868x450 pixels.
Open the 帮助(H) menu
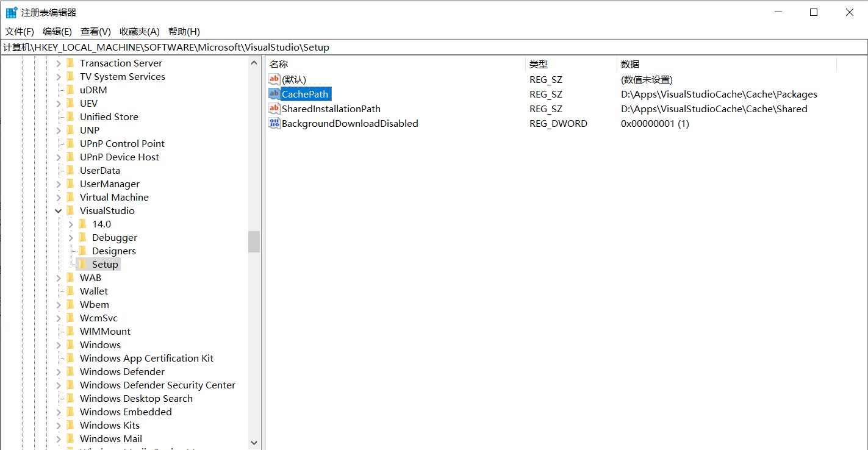coord(184,31)
